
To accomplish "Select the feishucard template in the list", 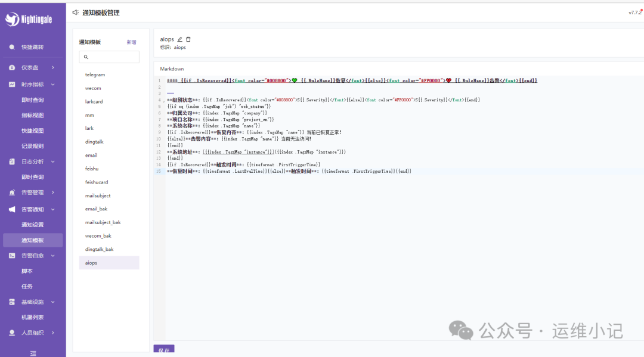I will [97, 182].
